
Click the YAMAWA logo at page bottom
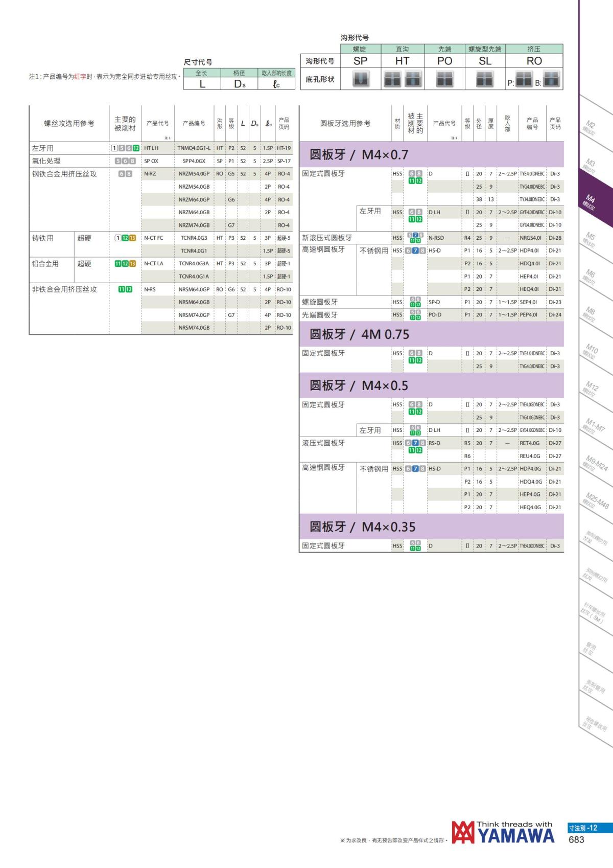click(503, 832)
